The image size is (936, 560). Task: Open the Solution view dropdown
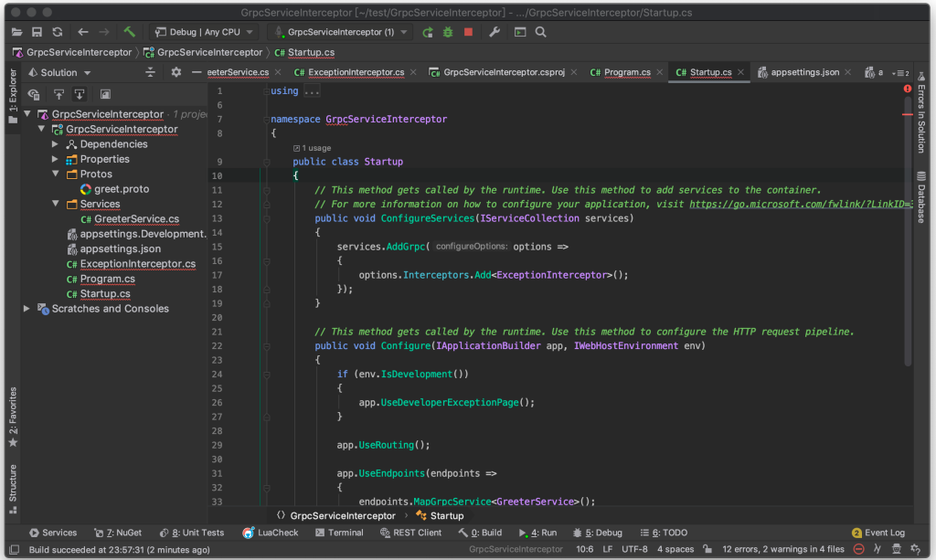click(x=59, y=73)
